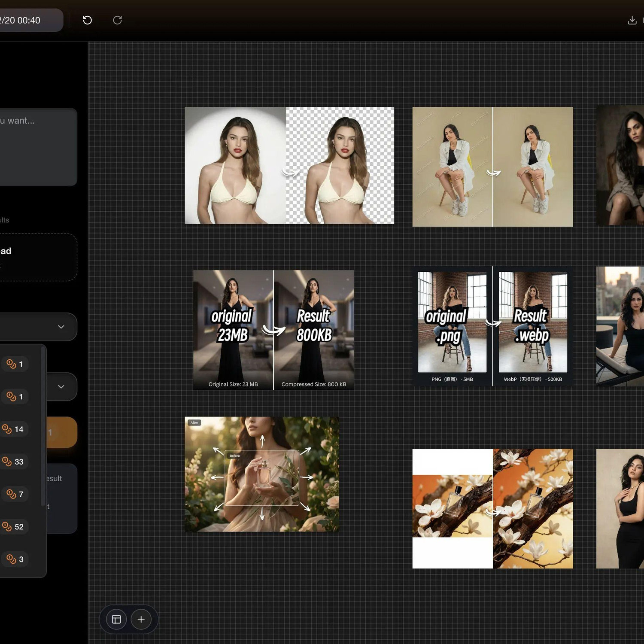This screenshot has height=644, width=644.
Task: Open the original 23MB compression thumbnail
Action: click(273, 330)
